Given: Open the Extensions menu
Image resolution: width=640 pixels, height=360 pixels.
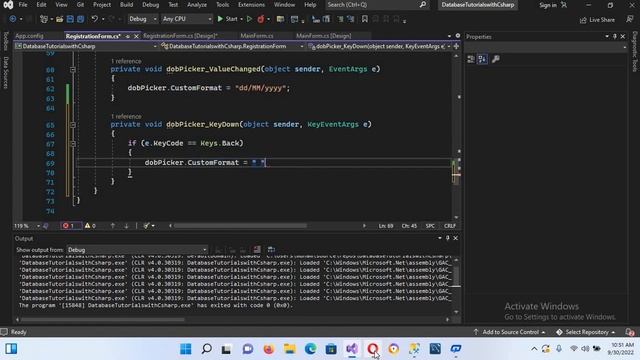Looking at the screenshot, I should tap(251, 5).
